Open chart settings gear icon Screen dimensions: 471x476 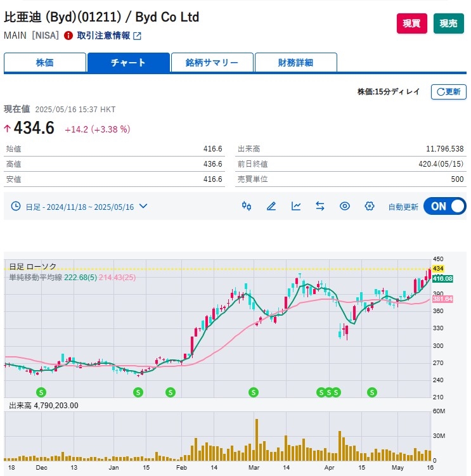pos(370,207)
